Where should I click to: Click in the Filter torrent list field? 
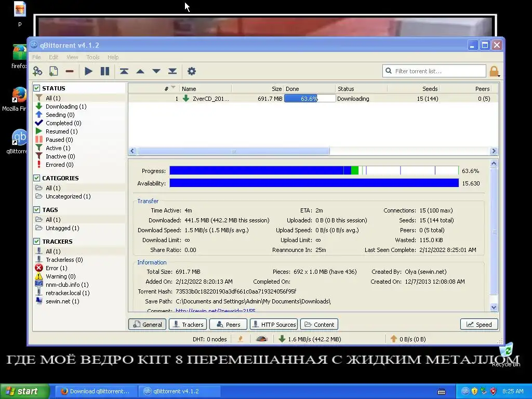tap(434, 71)
